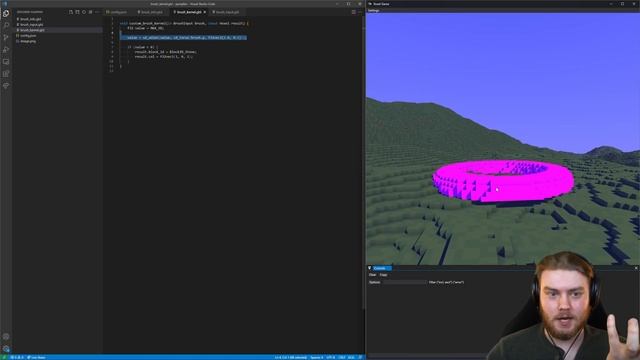
Task: Open the Search view in activity bar
Action: [6, 25]
